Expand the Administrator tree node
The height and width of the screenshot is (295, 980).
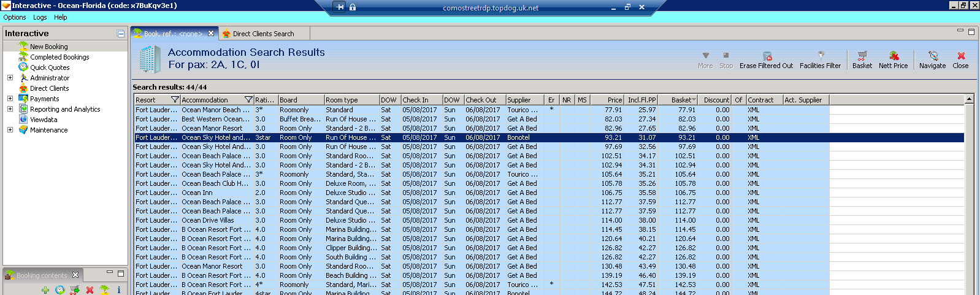tap(10, 78)
